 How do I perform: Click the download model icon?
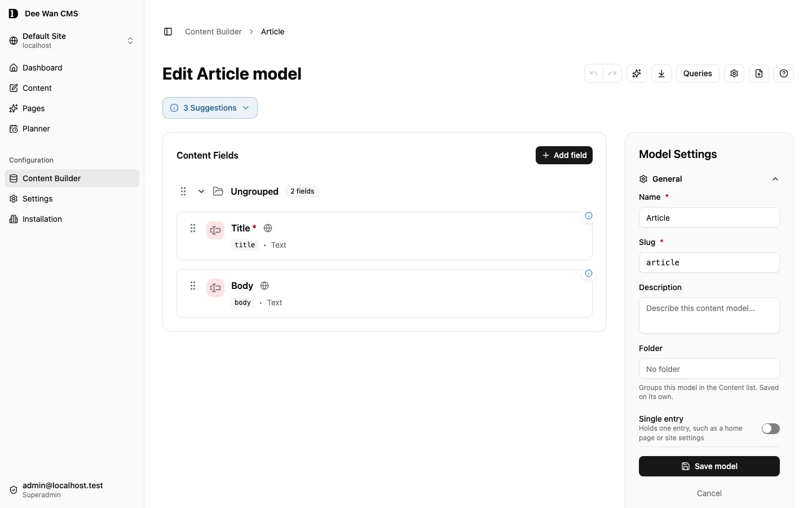pos(661,73)
